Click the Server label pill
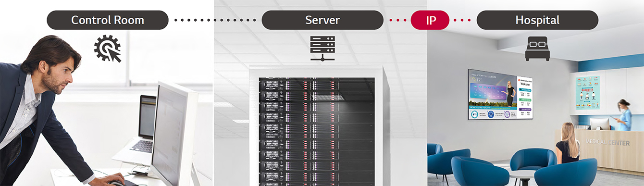 [322, 20]
